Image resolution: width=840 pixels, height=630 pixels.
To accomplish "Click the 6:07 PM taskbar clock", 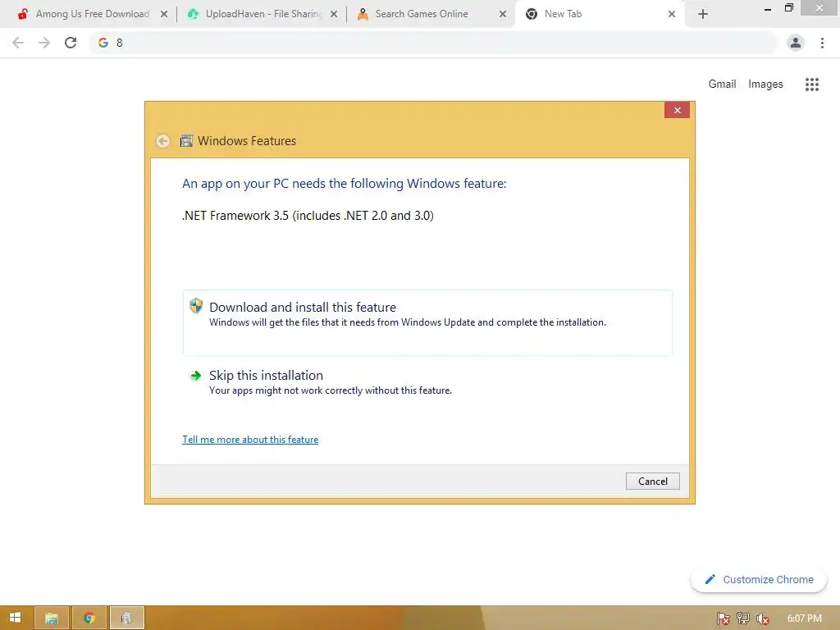I will click(804, 619).
